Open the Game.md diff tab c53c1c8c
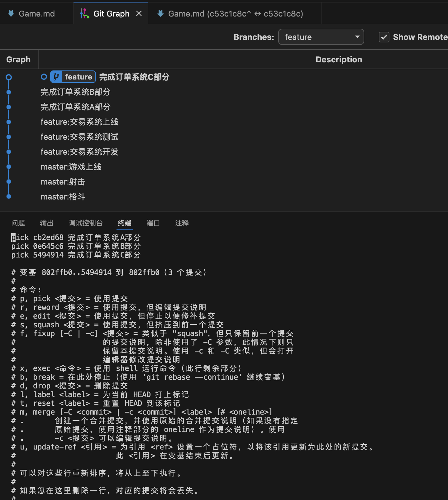 click(x=235, y=14)
